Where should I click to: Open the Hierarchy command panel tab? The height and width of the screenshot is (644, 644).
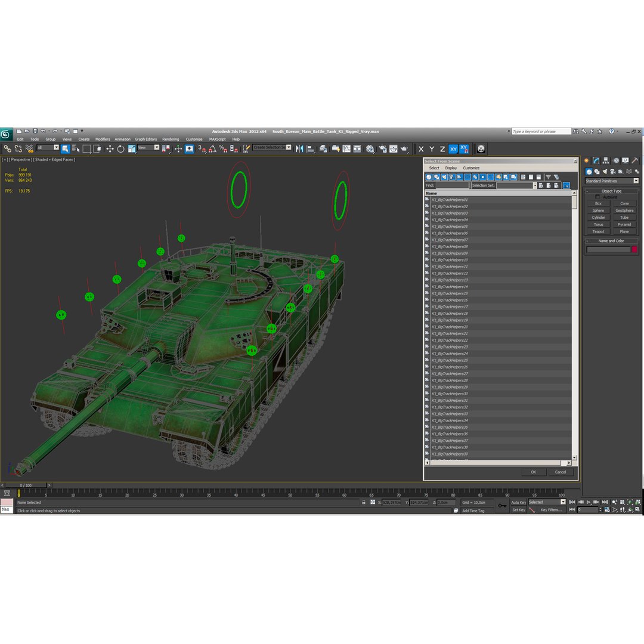click(605, 160)
